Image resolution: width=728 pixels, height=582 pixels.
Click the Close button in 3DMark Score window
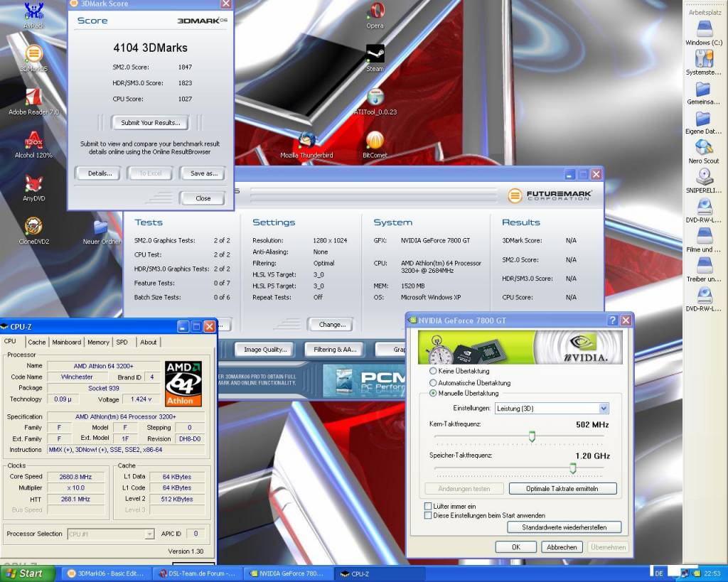click(203, 198)
